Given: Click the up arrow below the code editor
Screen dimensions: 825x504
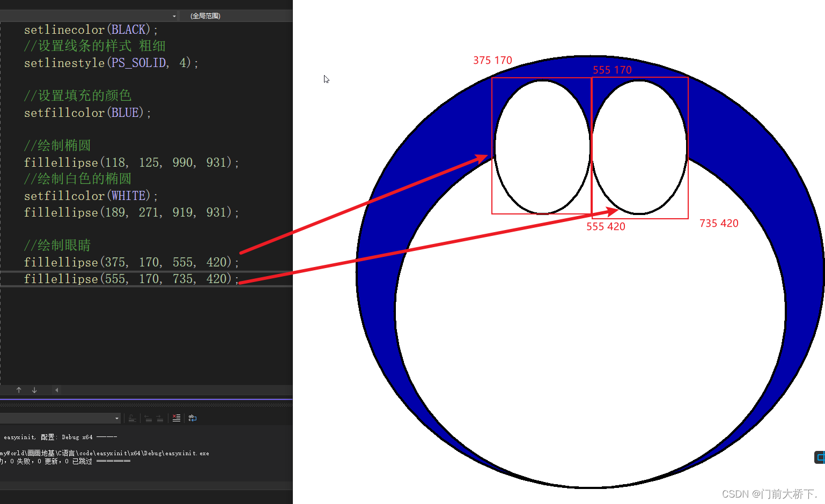Looking at the screenshot, I should click(x=19, y=390).
